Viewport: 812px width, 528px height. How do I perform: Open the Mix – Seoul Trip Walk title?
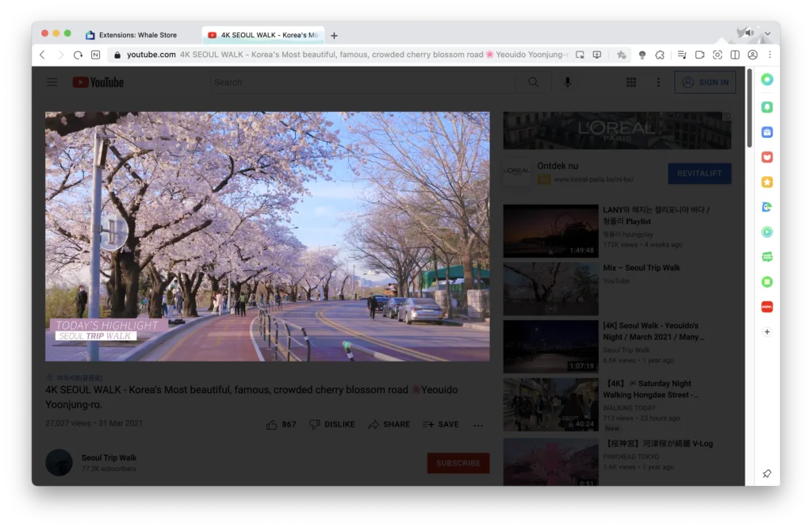(x=642, y=268)
